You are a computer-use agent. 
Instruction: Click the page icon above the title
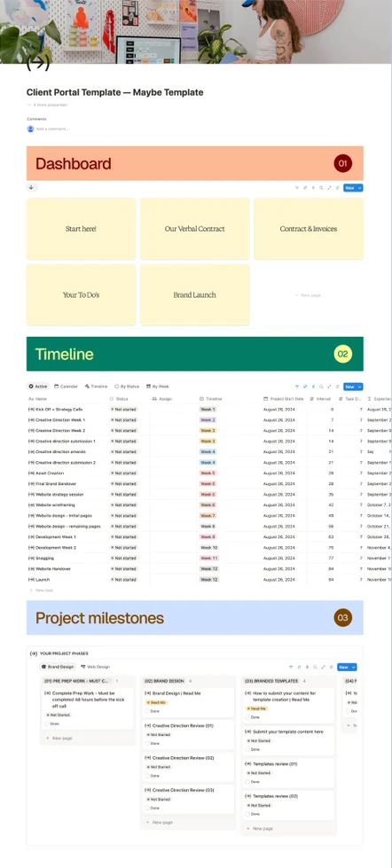[x=37, y=64]
